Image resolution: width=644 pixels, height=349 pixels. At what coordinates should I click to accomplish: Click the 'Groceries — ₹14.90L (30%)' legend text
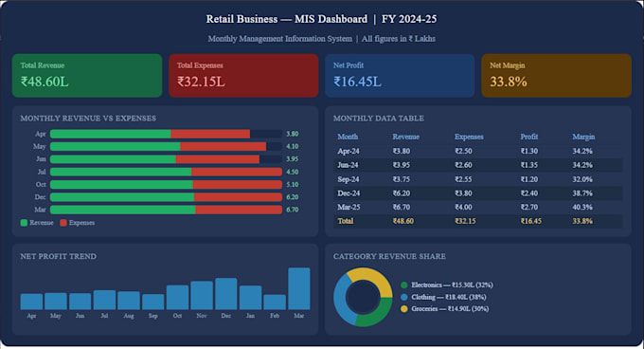point(450,309)
